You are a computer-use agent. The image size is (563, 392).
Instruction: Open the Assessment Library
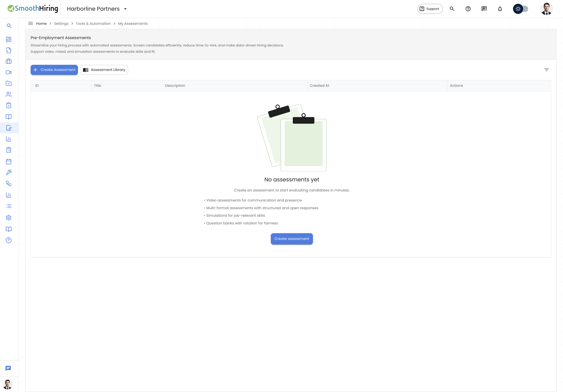click(x=104, y=70)
